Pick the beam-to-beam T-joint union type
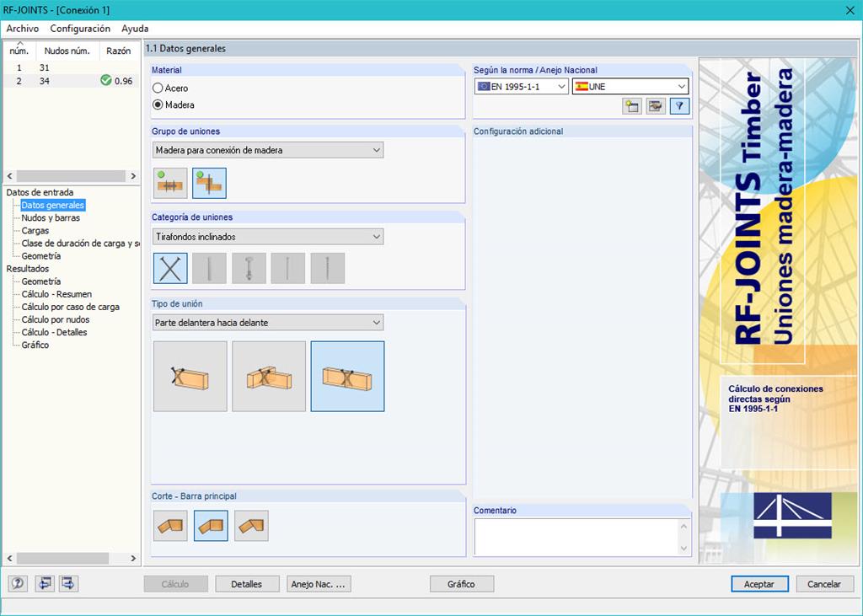The image size is (863, 616). pos(269,377)
